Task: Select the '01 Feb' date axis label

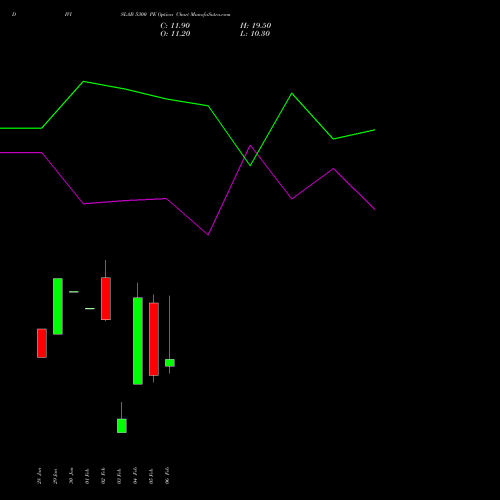Action: pyautogui.click(x=87, y=476)
